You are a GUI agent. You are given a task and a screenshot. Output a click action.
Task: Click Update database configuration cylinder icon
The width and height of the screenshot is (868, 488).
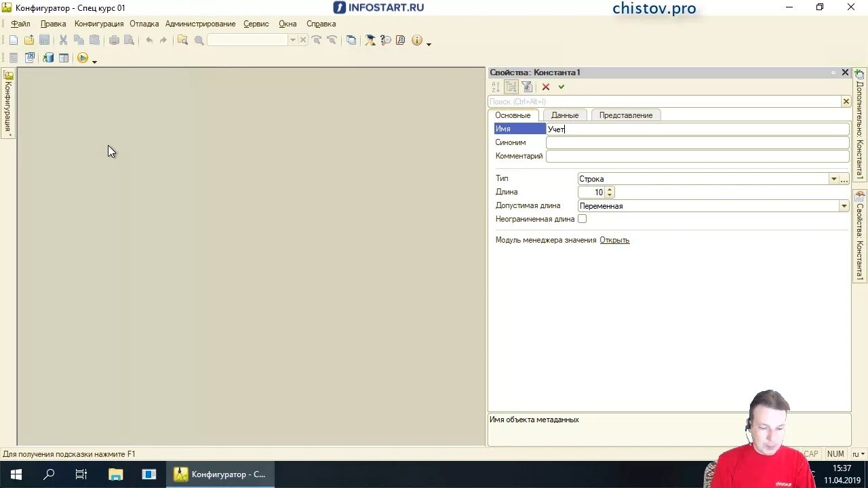48,58
